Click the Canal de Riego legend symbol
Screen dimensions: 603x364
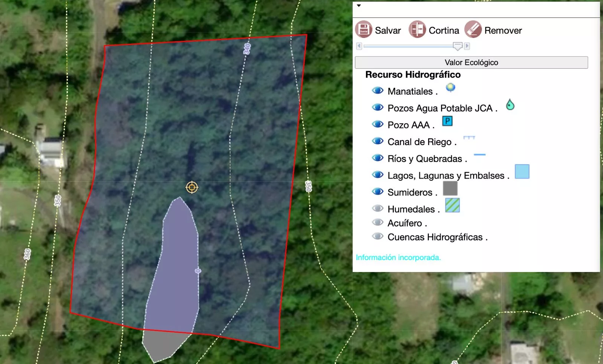point(469,138)
